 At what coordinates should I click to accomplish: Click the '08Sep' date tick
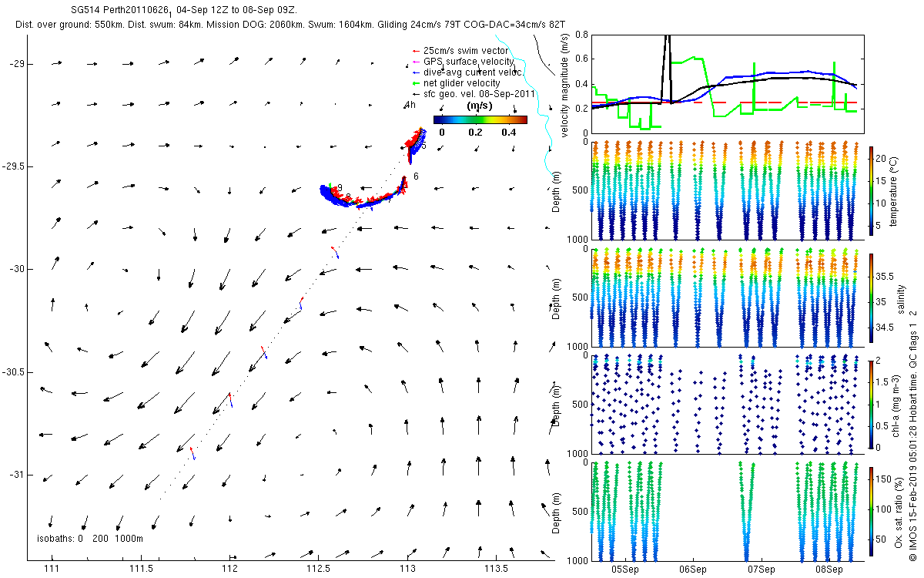click(829, 570)
